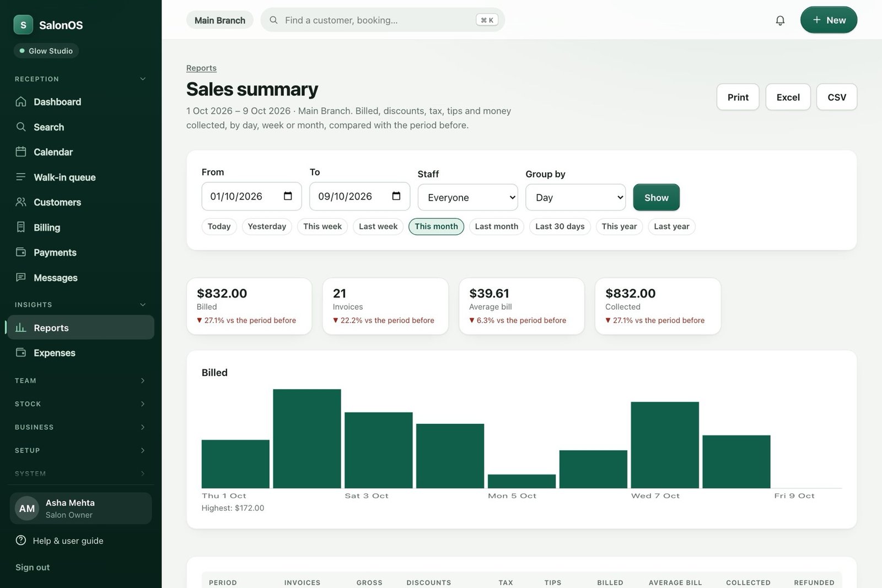The width and height of the screenshot is (882, 588).
Task: Open the From date calendar picker icon
Action: [288, 196]
